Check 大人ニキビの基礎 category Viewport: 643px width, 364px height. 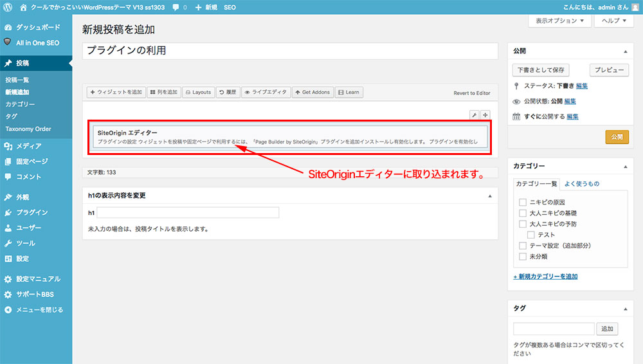[x=522, y=213]
